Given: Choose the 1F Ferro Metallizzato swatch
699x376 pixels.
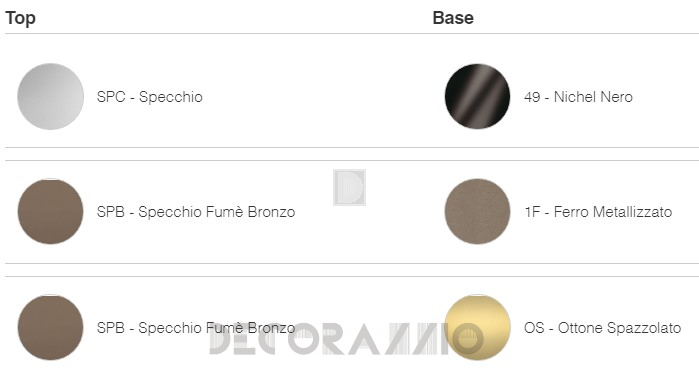Looking at the screenshot, I should [x=477, y=211].
